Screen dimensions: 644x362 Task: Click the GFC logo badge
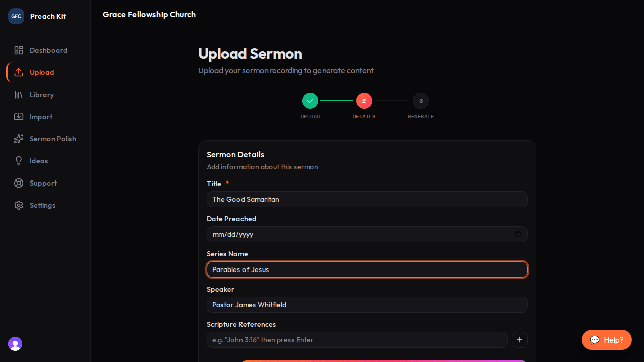tap(16, 16)
